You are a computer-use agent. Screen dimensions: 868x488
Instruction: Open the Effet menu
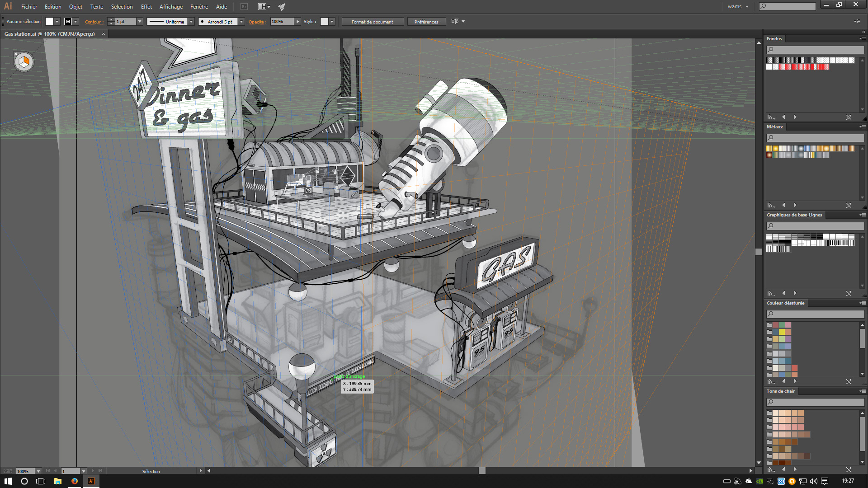(146, 7)
